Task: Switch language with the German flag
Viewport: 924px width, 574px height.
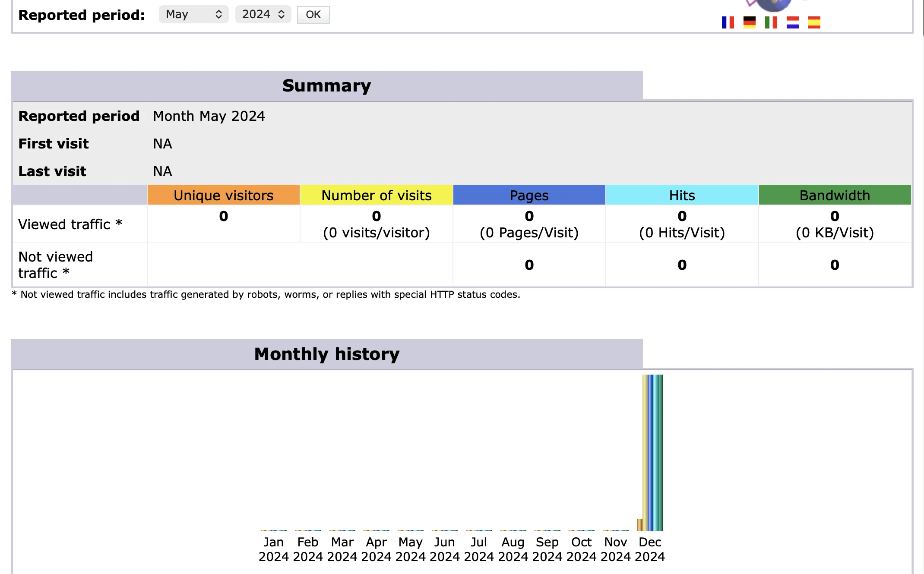Action: (750, 22)
